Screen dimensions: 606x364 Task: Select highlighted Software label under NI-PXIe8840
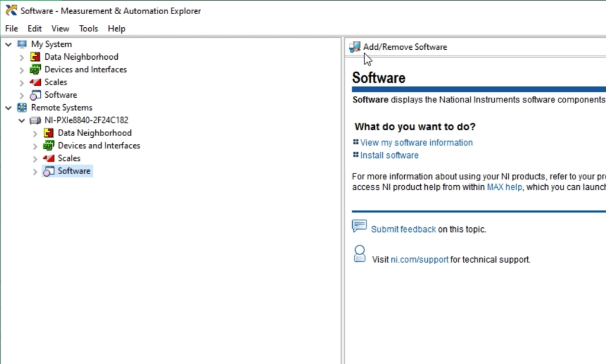pyautogui.click(x=74, y=171)
